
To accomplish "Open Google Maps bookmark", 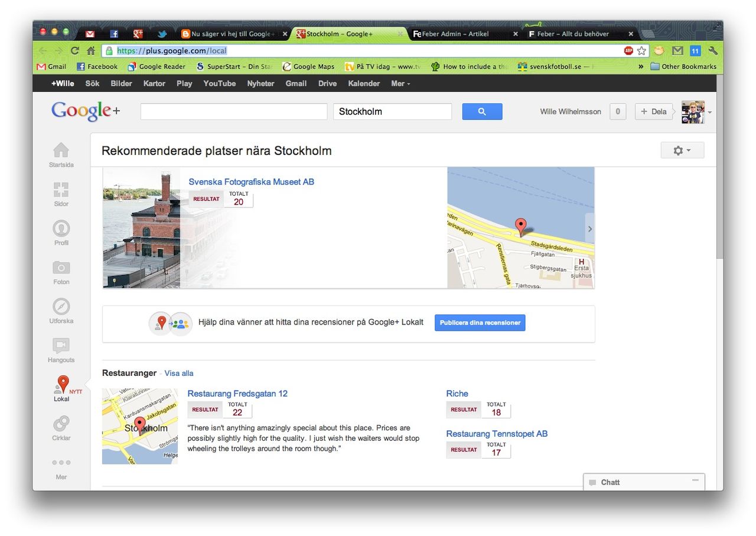I will click(308, 67).
